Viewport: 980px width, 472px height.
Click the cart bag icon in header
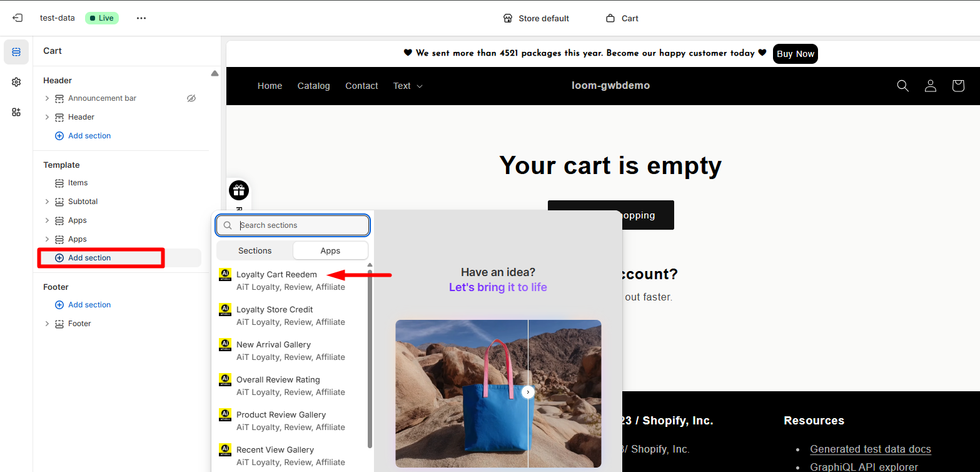click(x=958, y=86)
